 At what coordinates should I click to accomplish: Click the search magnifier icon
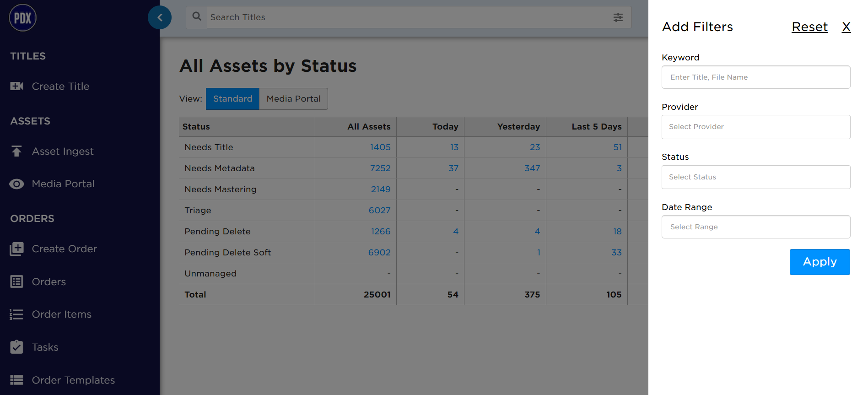197,16
